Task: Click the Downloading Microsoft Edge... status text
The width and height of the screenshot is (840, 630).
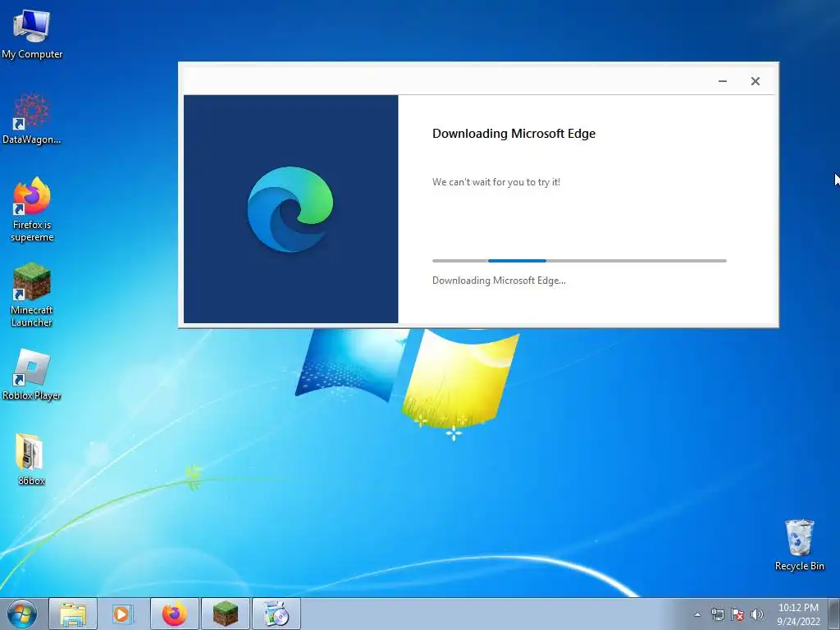Action: tap(499, 281)
